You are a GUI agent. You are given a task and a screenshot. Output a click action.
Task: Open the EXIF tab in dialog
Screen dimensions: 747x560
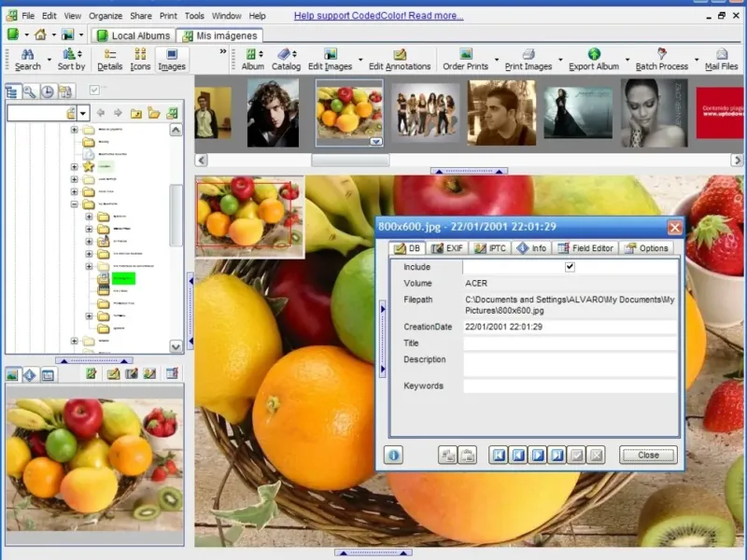click(x=447, y=248)
